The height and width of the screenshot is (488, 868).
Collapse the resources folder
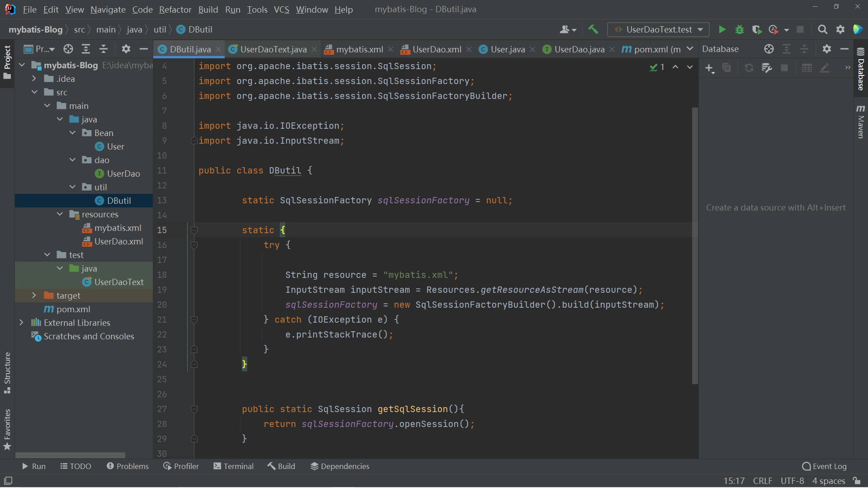tap(60, 214)
